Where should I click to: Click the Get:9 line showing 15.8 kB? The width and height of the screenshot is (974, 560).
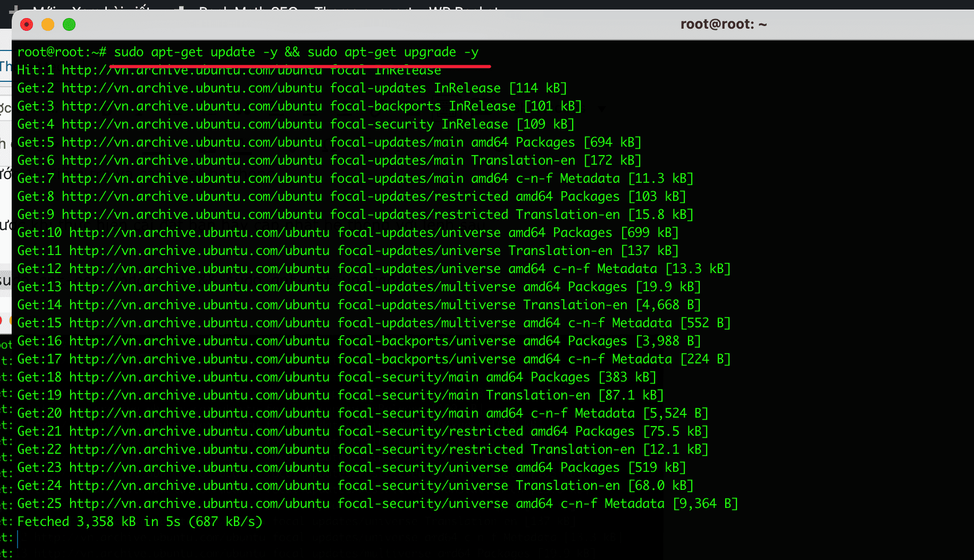tap(355, 215)
